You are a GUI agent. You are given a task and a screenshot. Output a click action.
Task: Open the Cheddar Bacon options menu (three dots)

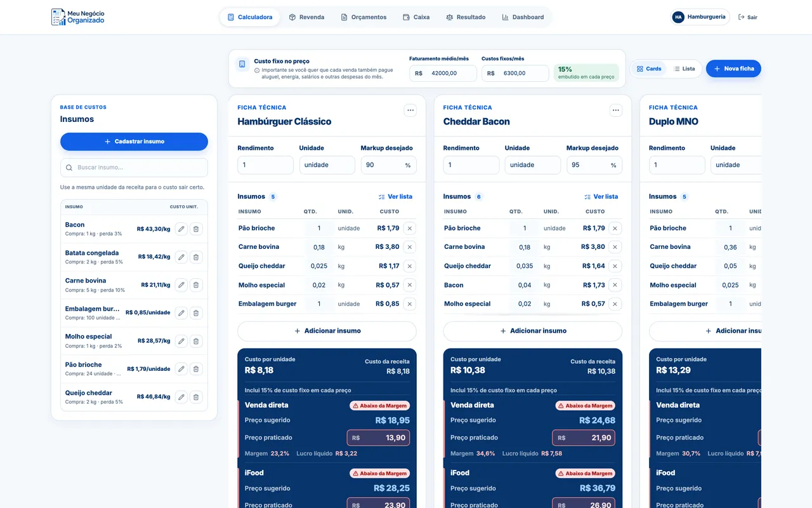coord(616,110)
